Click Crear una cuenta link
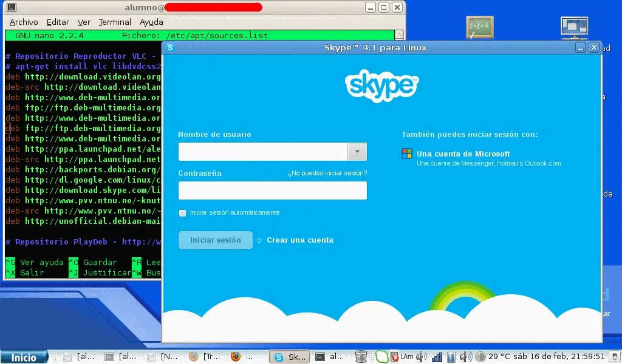622x364 pixels. point(300,240)
